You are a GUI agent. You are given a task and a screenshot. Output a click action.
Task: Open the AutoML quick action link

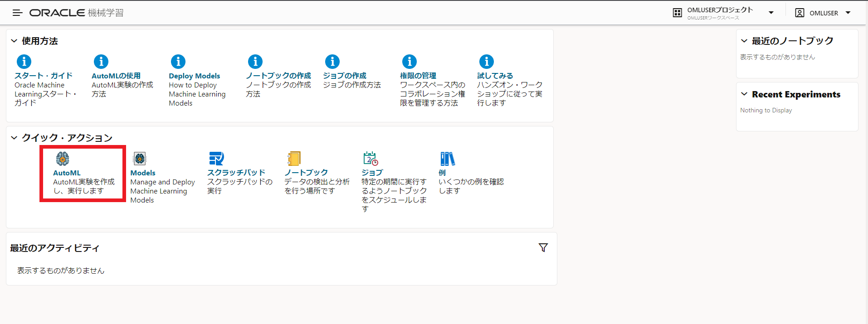[x=67, y=173]
